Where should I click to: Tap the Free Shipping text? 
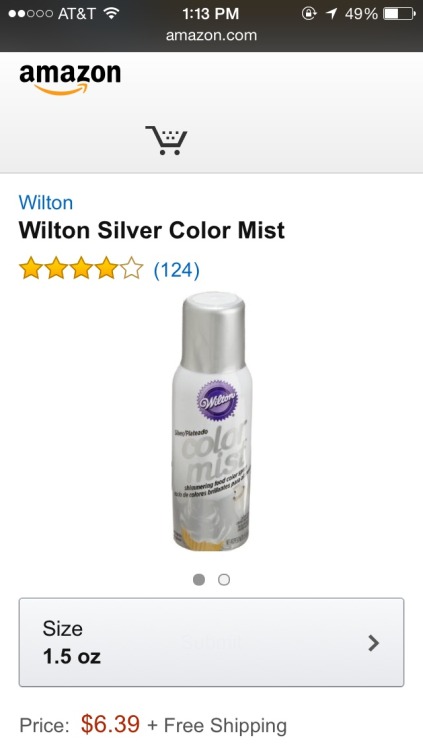[x=225, y=726]
